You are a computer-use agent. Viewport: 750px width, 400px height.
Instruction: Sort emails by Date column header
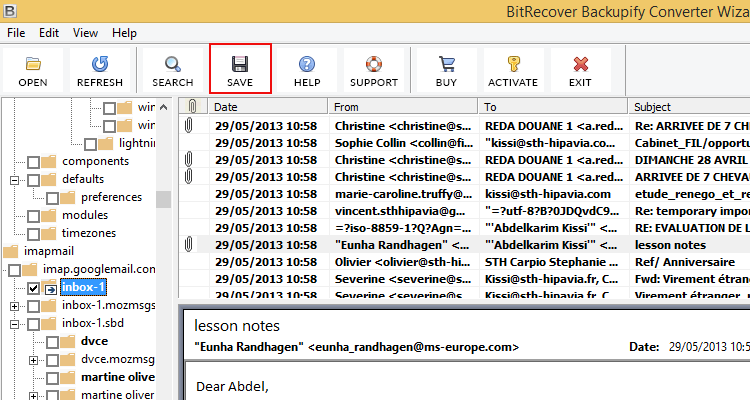click(268, 106)
